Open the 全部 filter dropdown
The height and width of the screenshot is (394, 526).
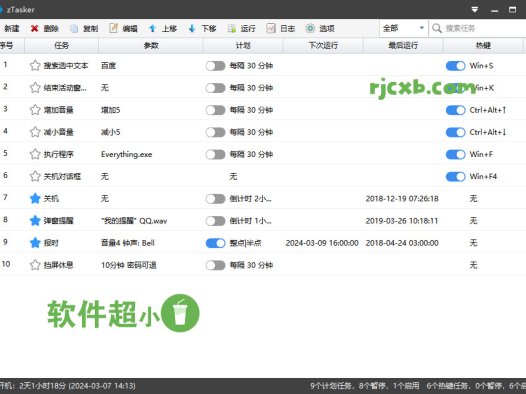coord(404,29)
